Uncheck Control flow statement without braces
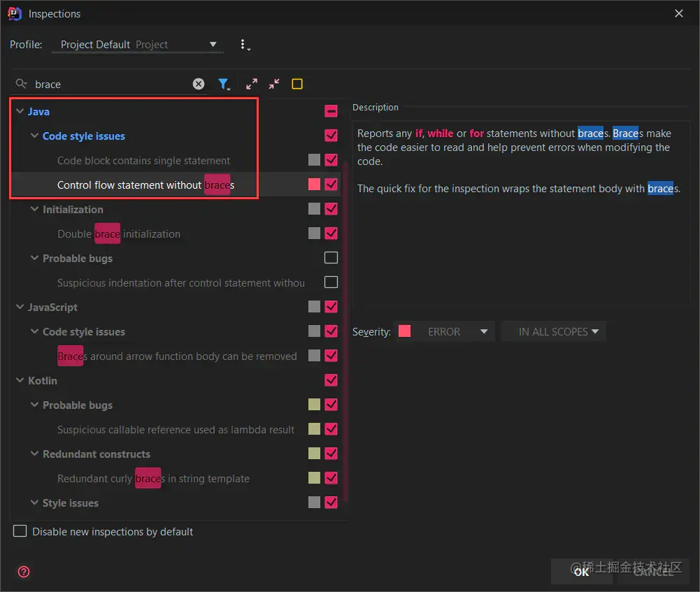 [331, 185]
